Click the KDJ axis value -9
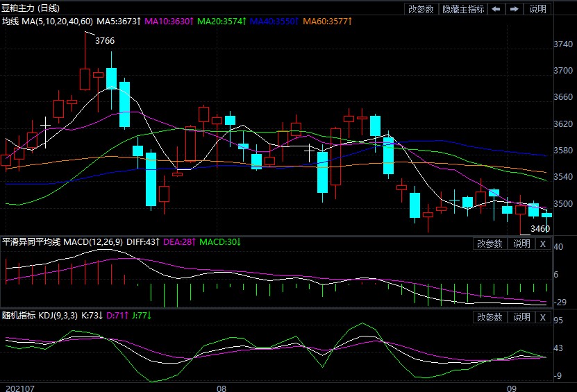Viewport: 577px width, 392px height. pyautogui.click(x=558, y=376)
